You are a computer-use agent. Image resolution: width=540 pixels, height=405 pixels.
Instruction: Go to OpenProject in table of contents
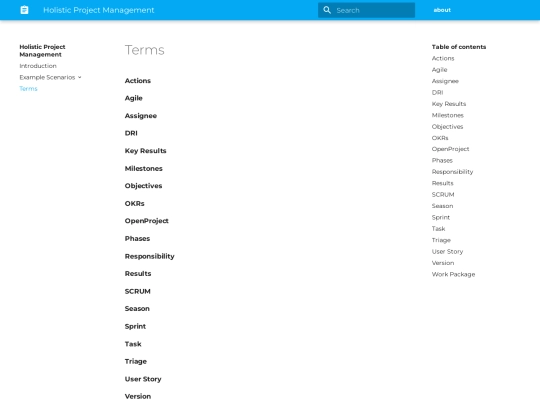(450, 149)
